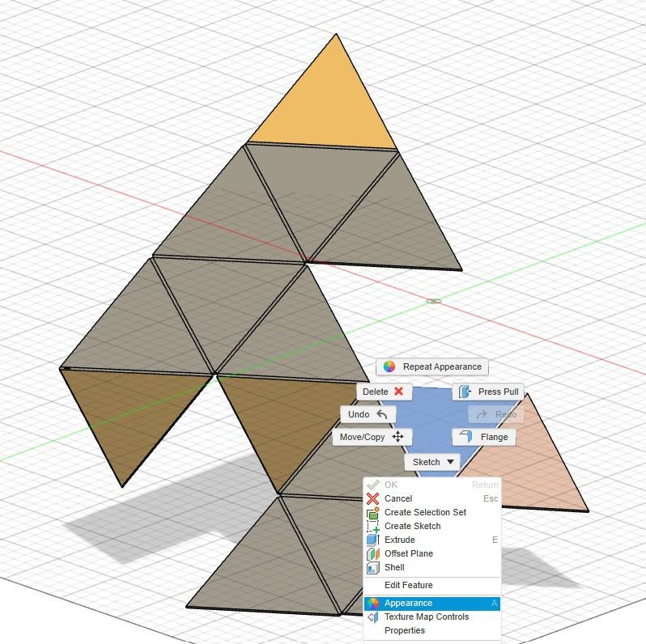Click the Shell icon
This screenshot has width=646, height=644.
(x=373, y=567)
